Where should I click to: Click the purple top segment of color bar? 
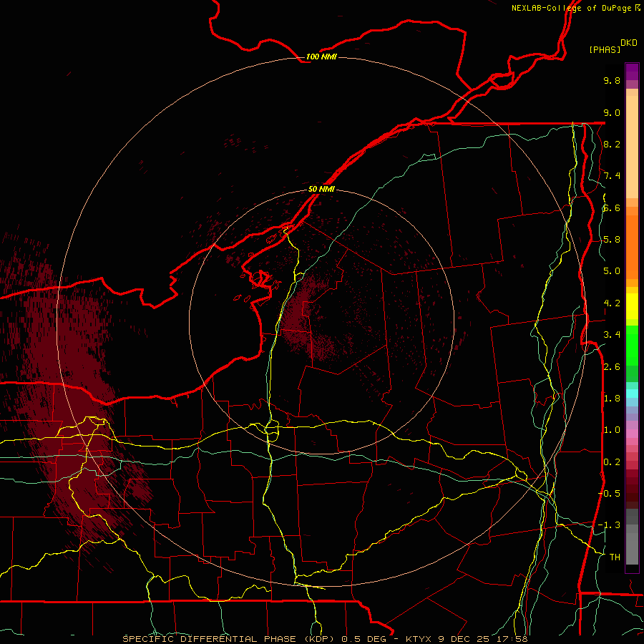pos(632,72)
